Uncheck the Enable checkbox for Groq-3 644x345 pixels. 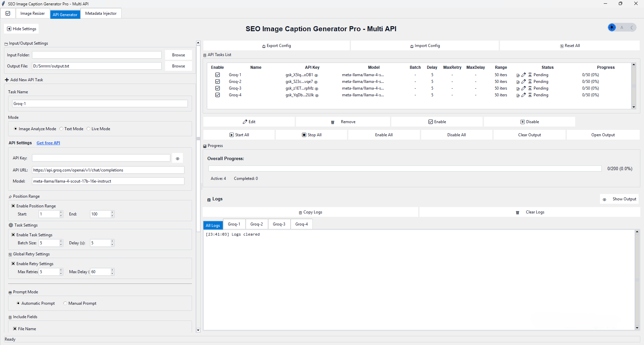point(217,88)
